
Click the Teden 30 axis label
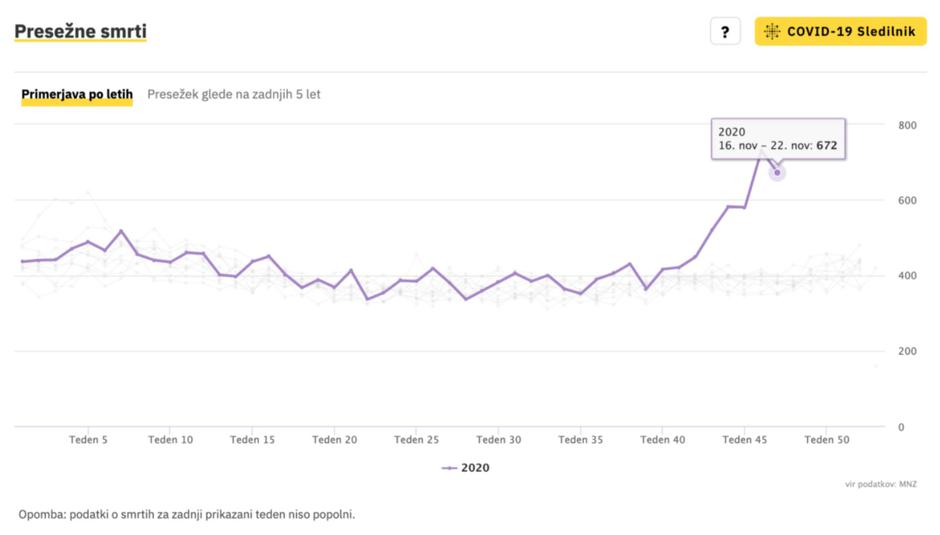coord(498,439)
